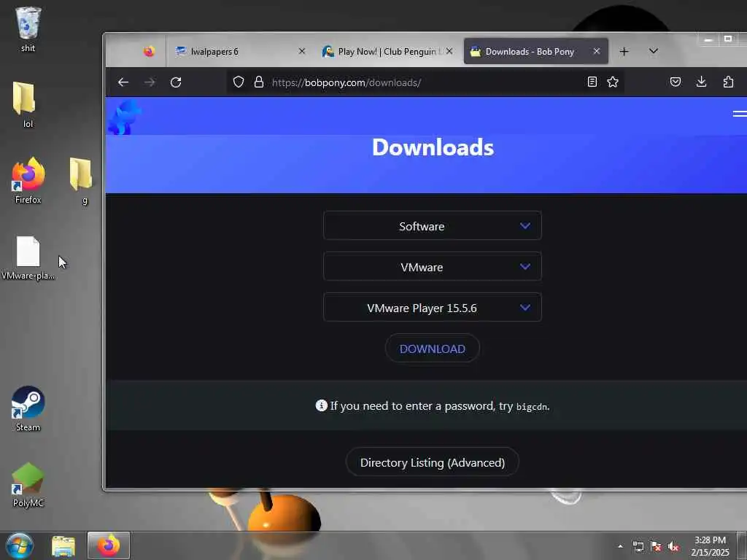
Task: Open the Firefox downloads panel
Action: [x=701, y=82]
